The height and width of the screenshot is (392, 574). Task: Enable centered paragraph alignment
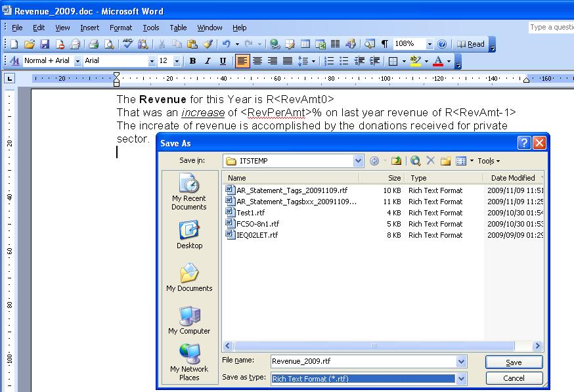pyautogui.click(x=257, y=60)
